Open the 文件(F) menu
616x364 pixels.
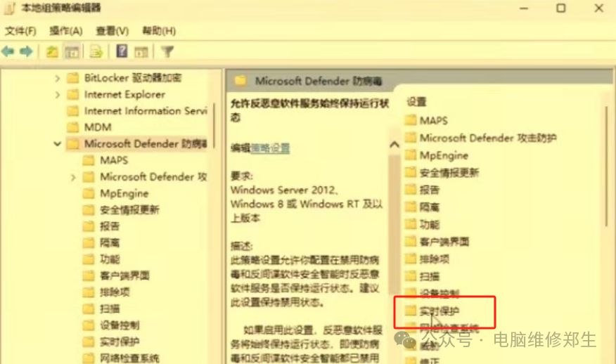point(20,31)
